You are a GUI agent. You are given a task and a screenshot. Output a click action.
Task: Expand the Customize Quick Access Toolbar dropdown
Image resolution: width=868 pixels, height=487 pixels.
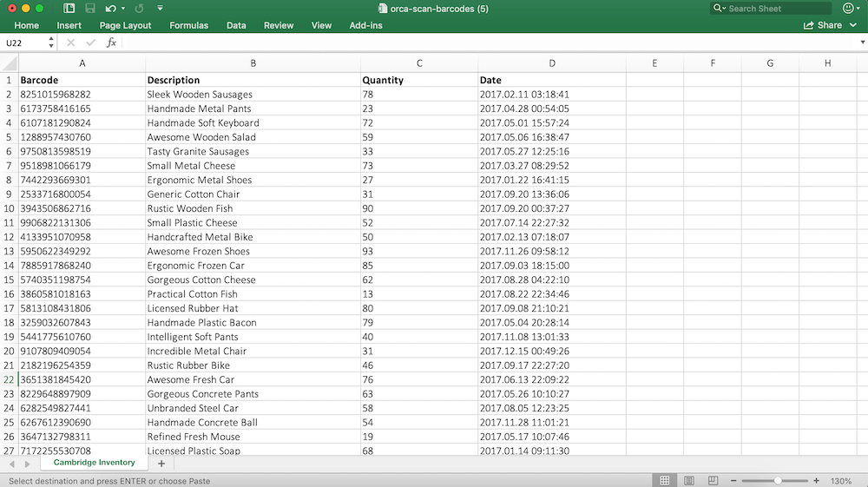point(160,9)
